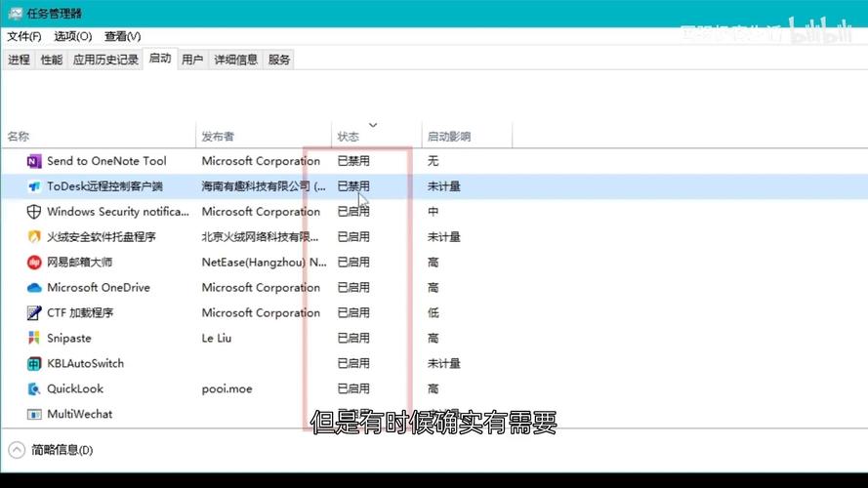Select the Send to OneNote Tool row name
868x488 pixels.
pyautogui.click(x=106, y=161)
